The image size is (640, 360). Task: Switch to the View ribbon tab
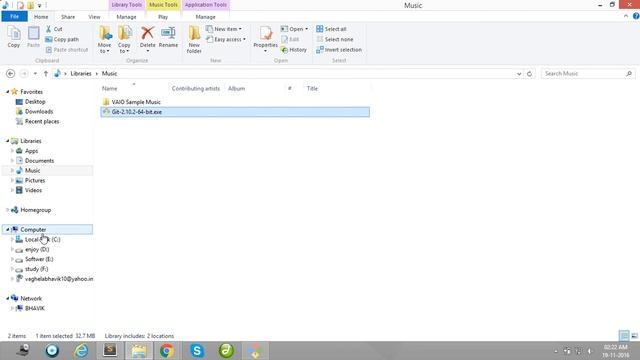tap(94, 17)
